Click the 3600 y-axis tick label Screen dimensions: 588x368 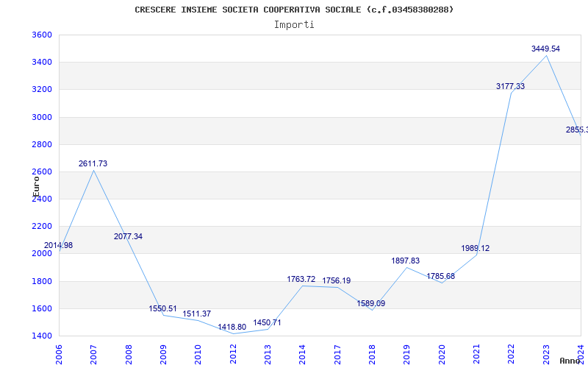pyautogui.click(x=43, y=35)
